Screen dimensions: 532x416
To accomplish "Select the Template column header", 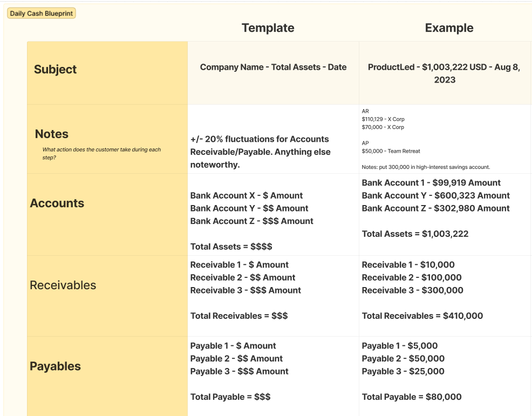I will click(x=268, y=28).
